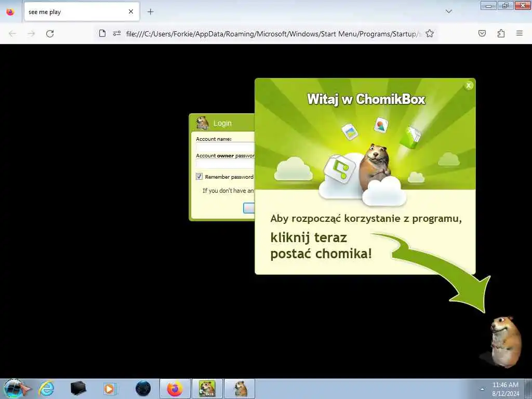This screenshot has height=399, width=532.
Task: Restore down the Firefox window
Action: [x=506, y=5]
